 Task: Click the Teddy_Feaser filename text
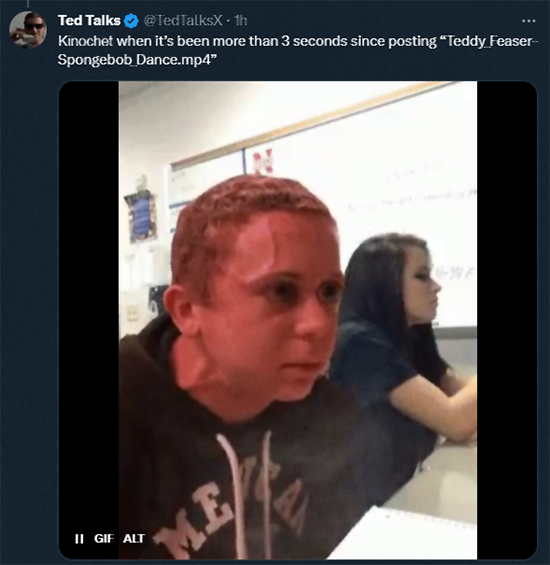coord(489,41)
